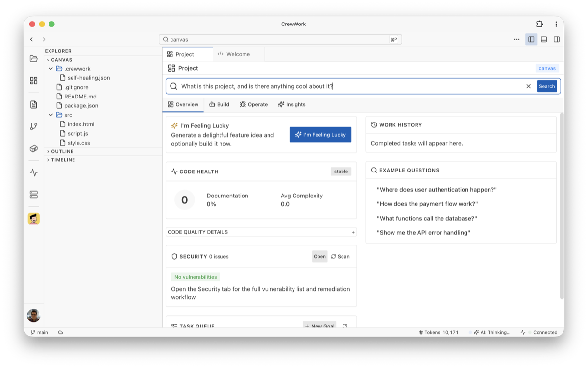The height and width of the screenshot is (368, 588).
Task: Toggle the bottom panel visibility
Action: pyautogui.click(x=544, y=39)
